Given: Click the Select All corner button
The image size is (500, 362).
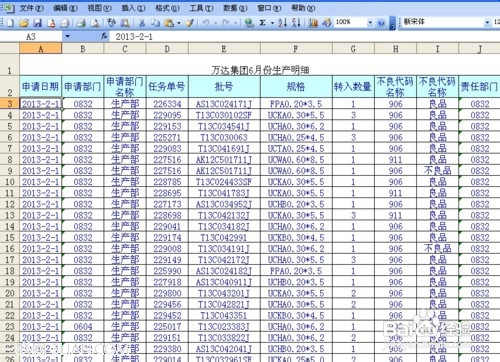Looking at the screenshot, I should (x=10, y=49).
